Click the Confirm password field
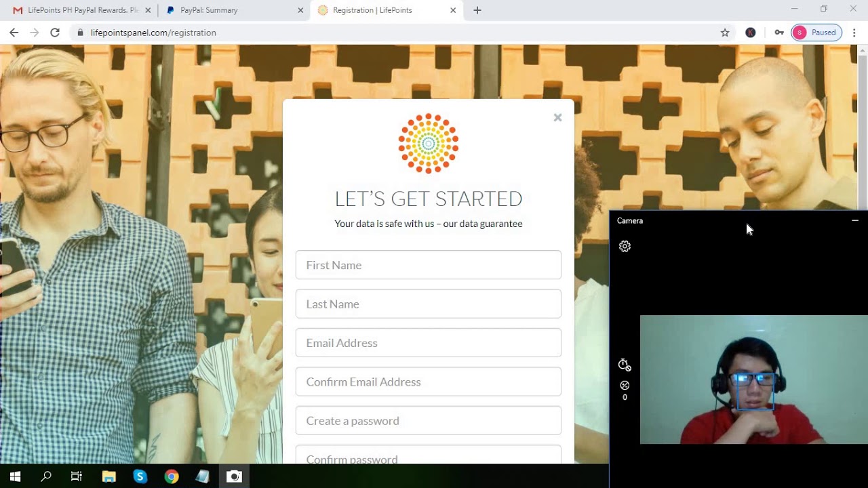This screenshot has width=868, height=488. pyautogui.click(x=429, y=455)
